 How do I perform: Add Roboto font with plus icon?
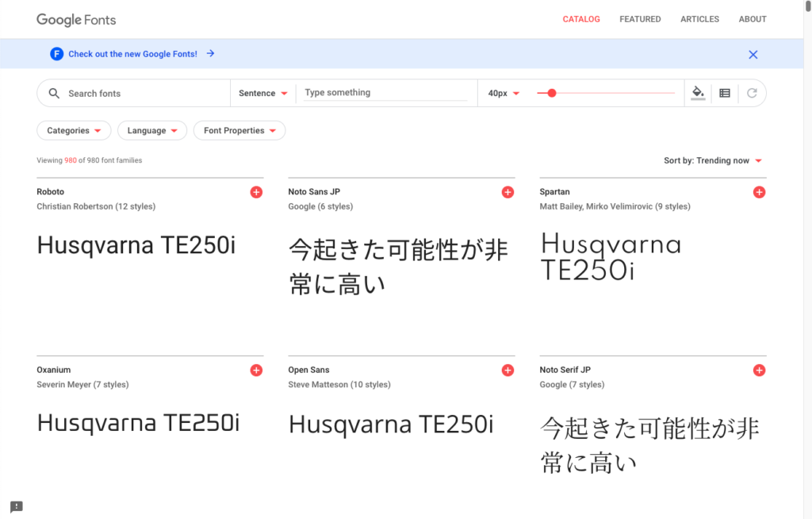(x=256, y=192)
